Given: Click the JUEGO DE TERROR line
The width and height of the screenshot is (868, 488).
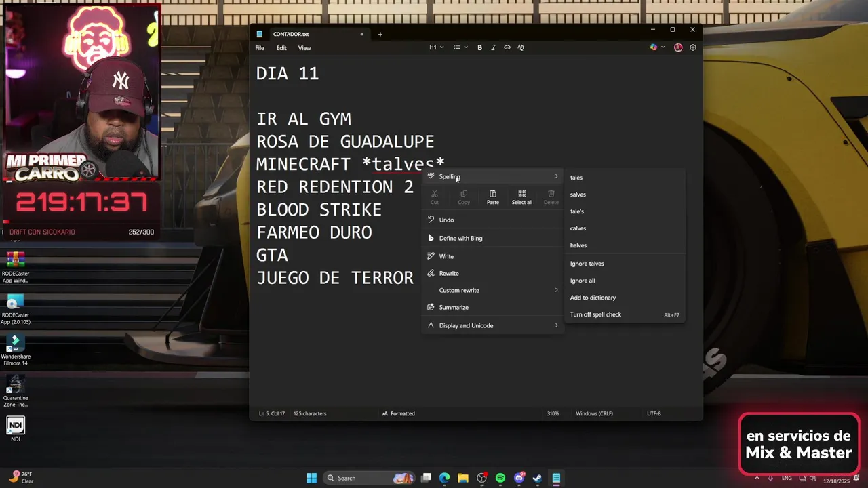Looking at the screenshot, I should click(335, 278).
